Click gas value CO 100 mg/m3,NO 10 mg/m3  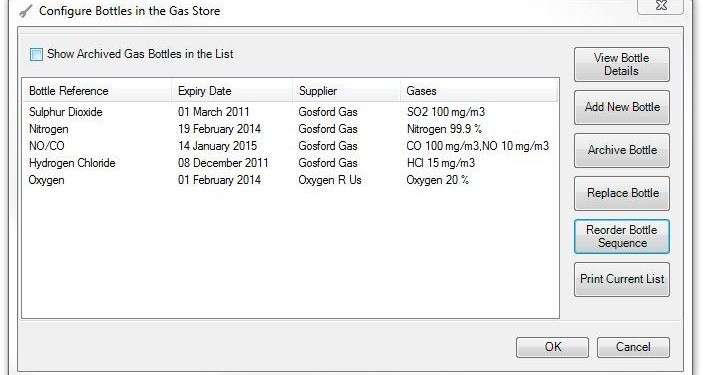[478, 146]
